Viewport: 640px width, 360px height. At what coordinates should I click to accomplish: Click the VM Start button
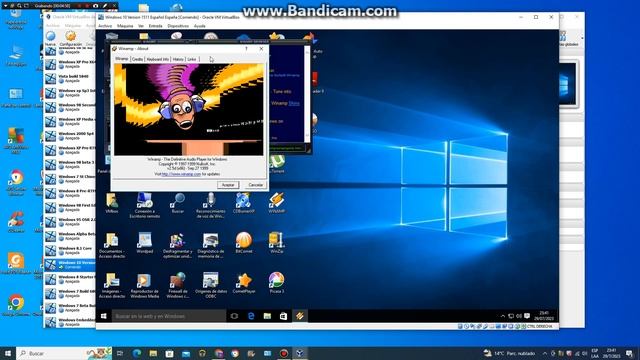pyautogui.click(x=104, y=316)
